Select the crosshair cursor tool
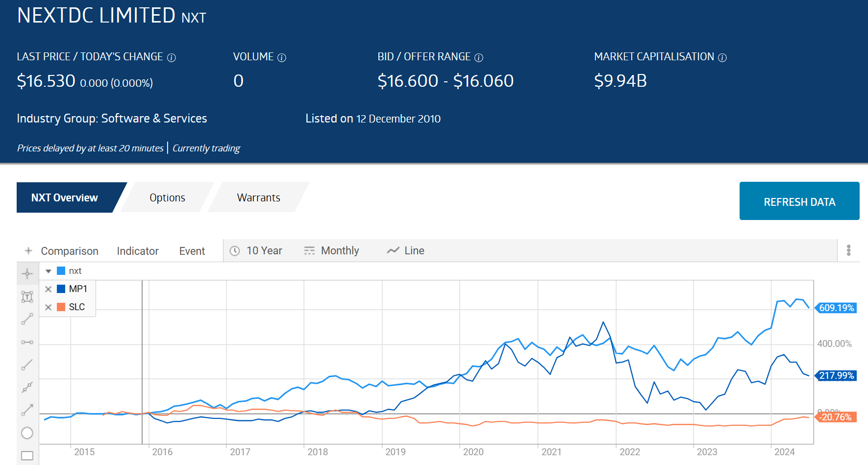This screenshot has width=868, height=465. 27,273
